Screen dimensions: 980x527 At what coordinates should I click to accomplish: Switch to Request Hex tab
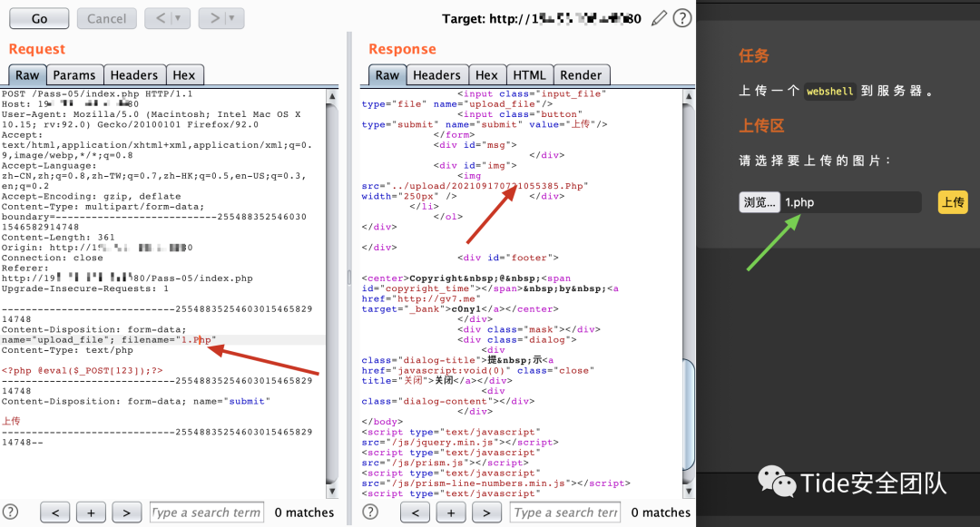tap(184, 75)
